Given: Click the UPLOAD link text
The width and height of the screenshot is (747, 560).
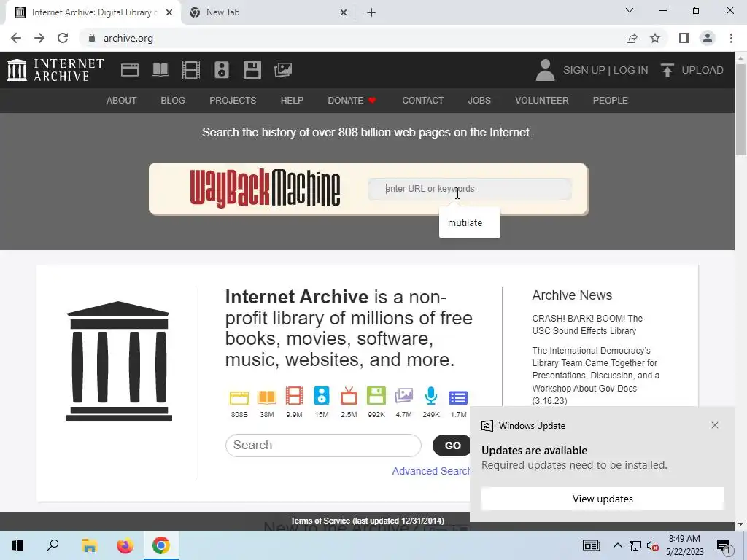Looking at the screenshot, I should (703, 70).
